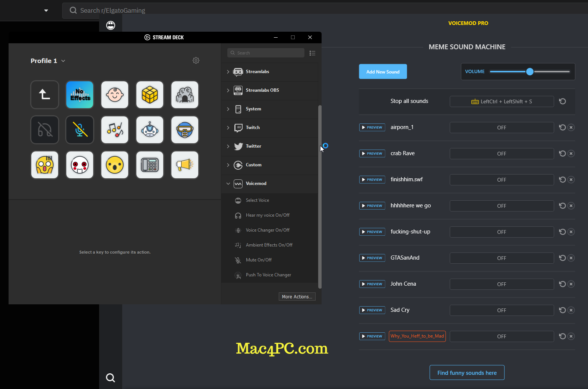The height and width of the screenshot is (389, 588).
Task: Open the dropdown arrow left of search bar
Action: 46,10
